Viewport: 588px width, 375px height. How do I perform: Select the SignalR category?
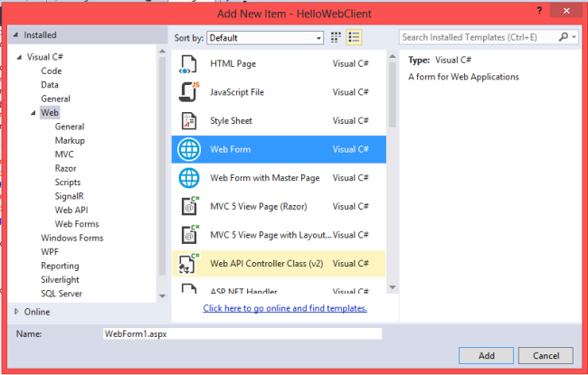[69, 196]
